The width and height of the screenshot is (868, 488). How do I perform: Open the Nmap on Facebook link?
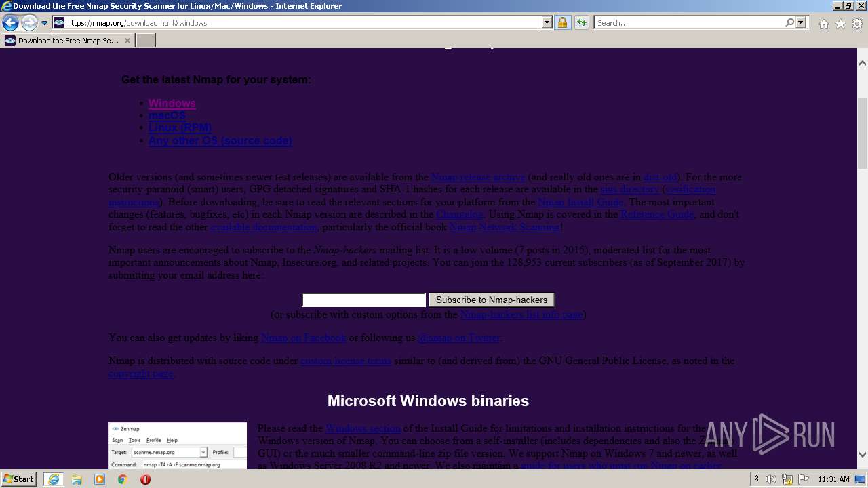[304, 338]
